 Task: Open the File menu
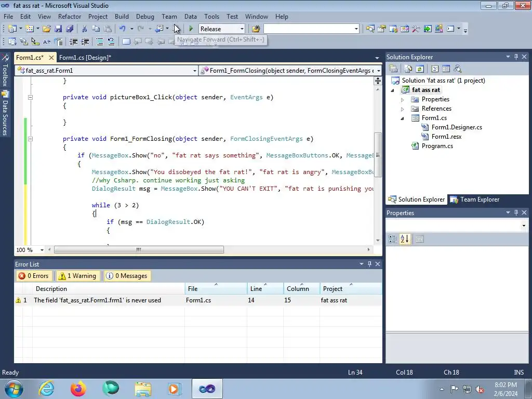pos(8,16)
